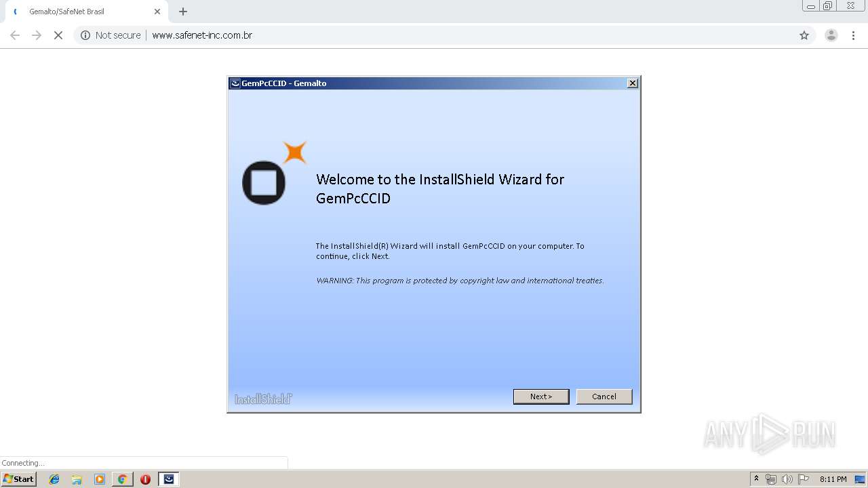Launch Internet Explorer from taskbar
Screen dimensions: 868x488
(x=54, y=479)
